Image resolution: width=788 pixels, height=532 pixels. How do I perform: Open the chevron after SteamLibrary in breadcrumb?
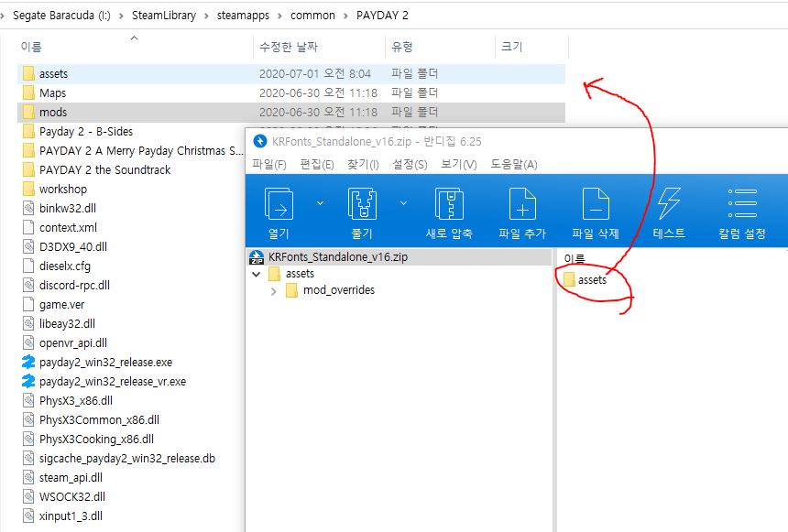pyautogui.click(x=206, y=16)
